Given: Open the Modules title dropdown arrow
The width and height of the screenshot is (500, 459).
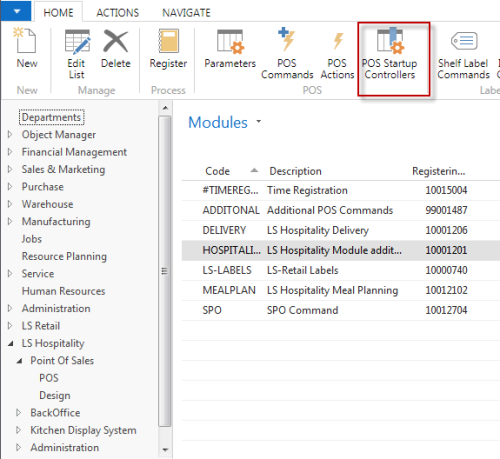Looking at the screenshot, I should [259, 121].
